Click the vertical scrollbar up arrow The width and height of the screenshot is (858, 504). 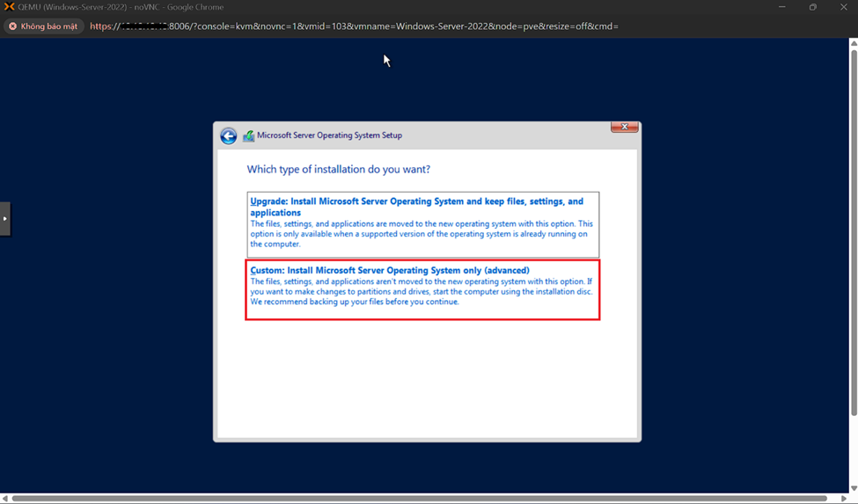853,43
